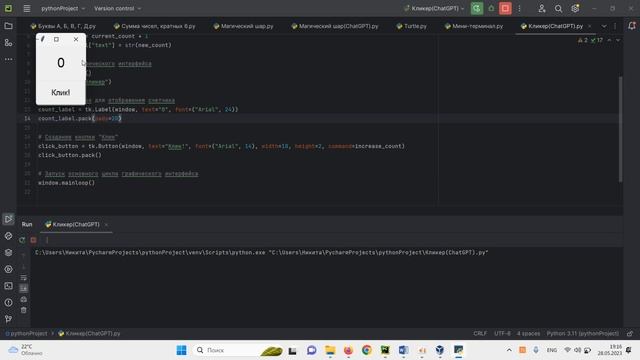Stop process in Run panel toolbar

pyautogui.click(x=33, y=240)
